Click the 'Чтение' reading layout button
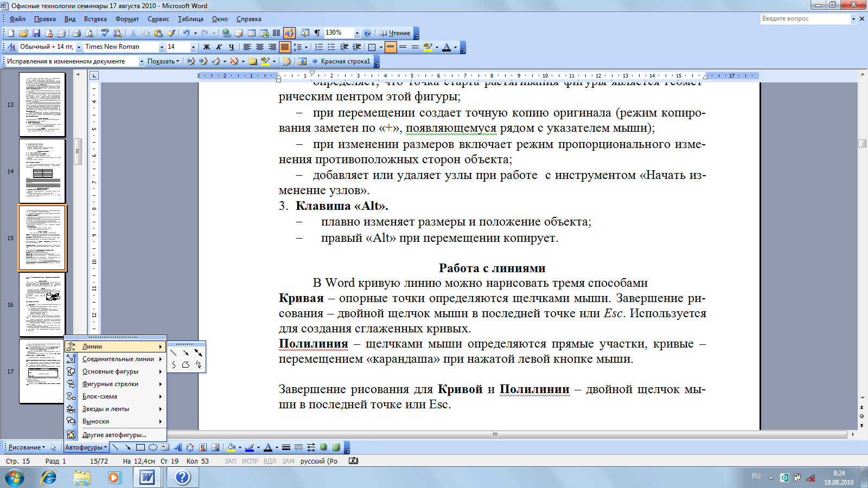The height and width of the screenshot is (488, 868). (x=395, y=33)
